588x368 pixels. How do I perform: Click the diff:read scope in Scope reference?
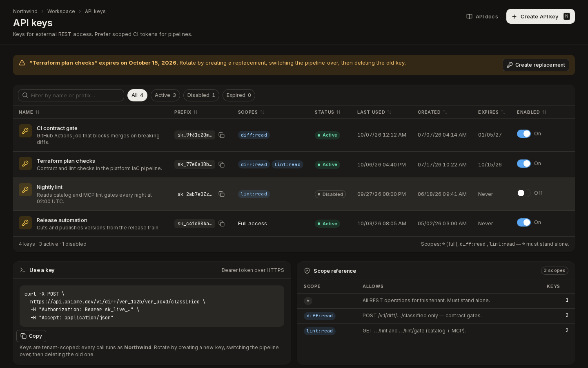[320, 316]
